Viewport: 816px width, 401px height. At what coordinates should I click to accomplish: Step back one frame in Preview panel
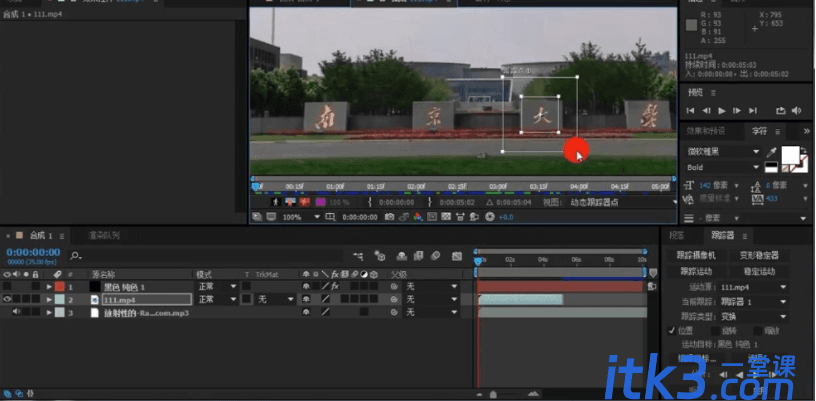point(706,111)
